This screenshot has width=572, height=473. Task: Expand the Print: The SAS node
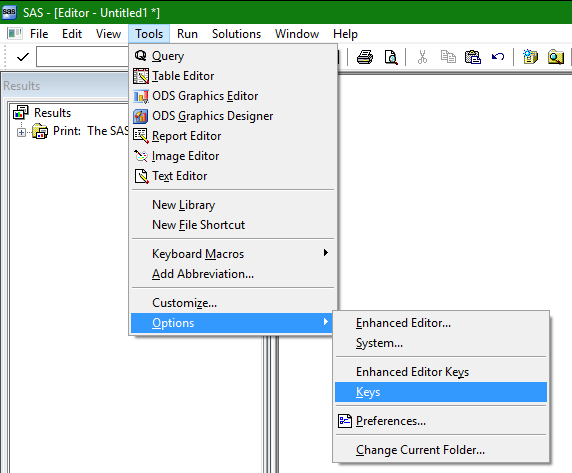click(x=21, y=132)
